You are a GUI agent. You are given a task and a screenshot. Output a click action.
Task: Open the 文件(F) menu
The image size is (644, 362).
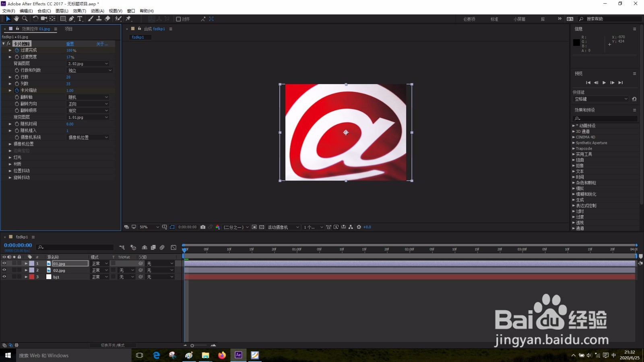coord(8,11)
